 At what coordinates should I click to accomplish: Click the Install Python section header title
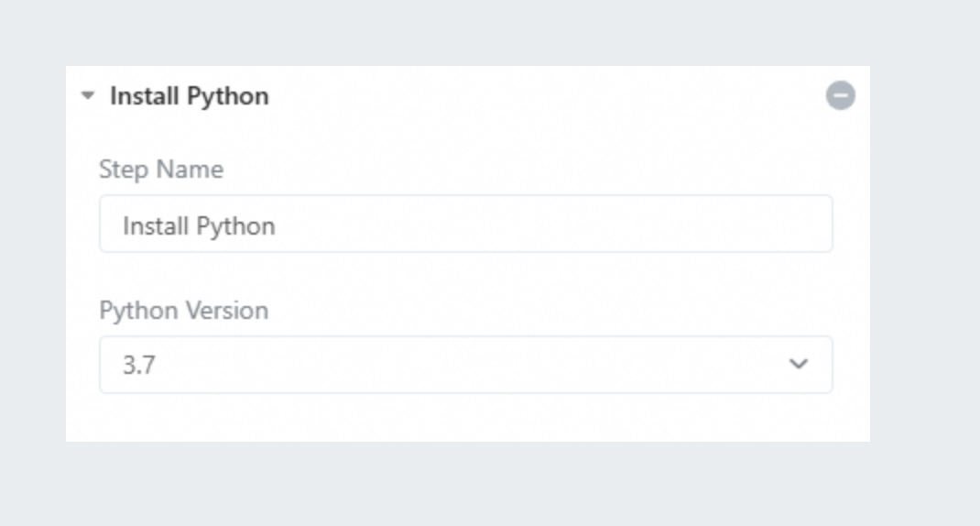(x=189, y=96)
